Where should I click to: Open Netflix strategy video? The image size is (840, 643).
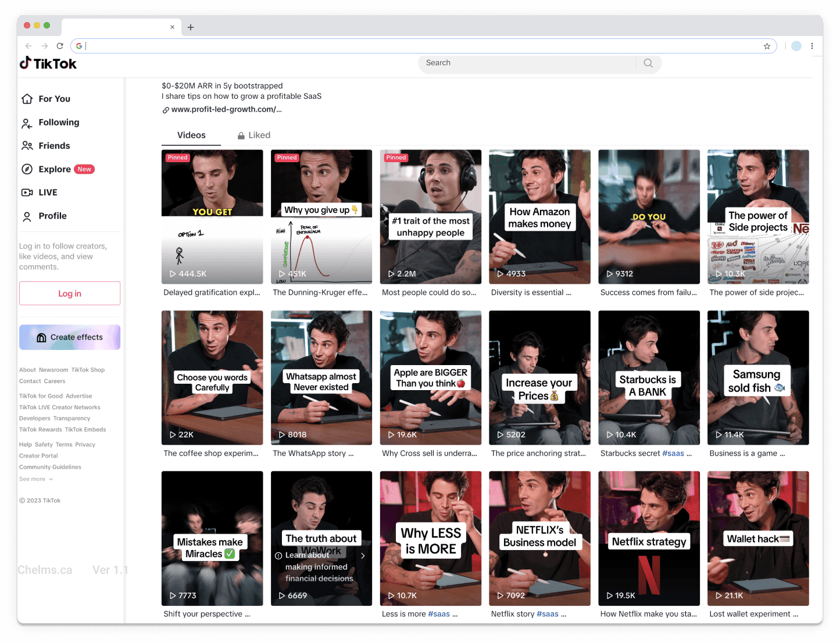point(649,538)
